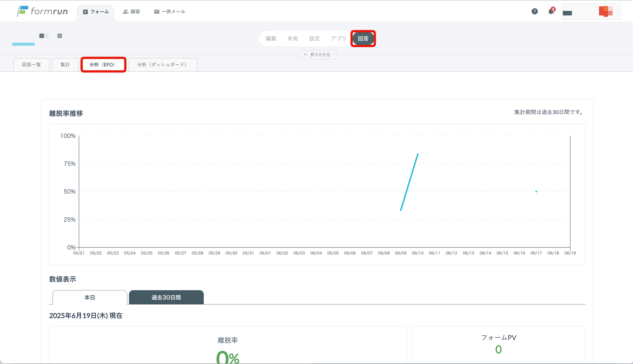Click the 離脱率推移 heading text
Image resolution: width=633 pixels, height=364 pixels.
(x=66, y=113)
